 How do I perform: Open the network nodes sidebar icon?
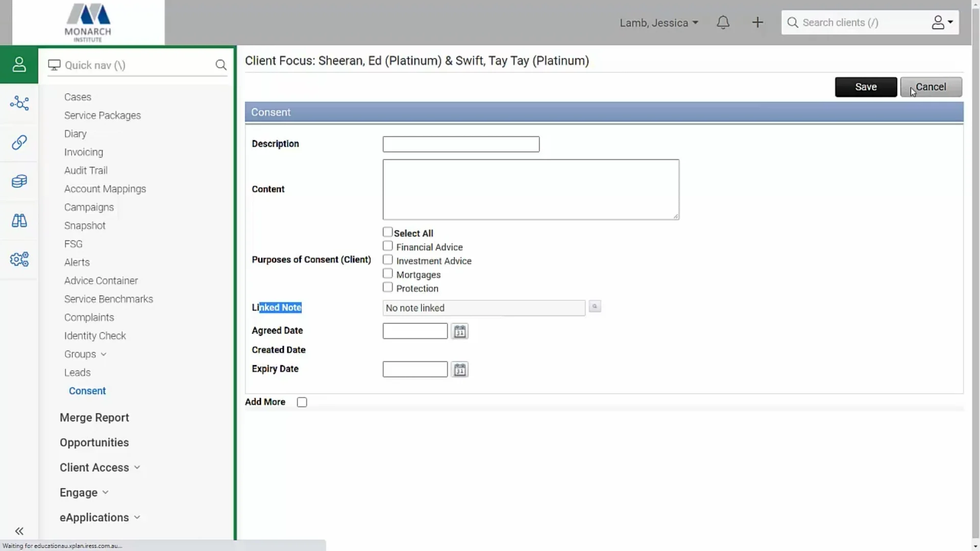pyautogui.click(x=19, y=103)
